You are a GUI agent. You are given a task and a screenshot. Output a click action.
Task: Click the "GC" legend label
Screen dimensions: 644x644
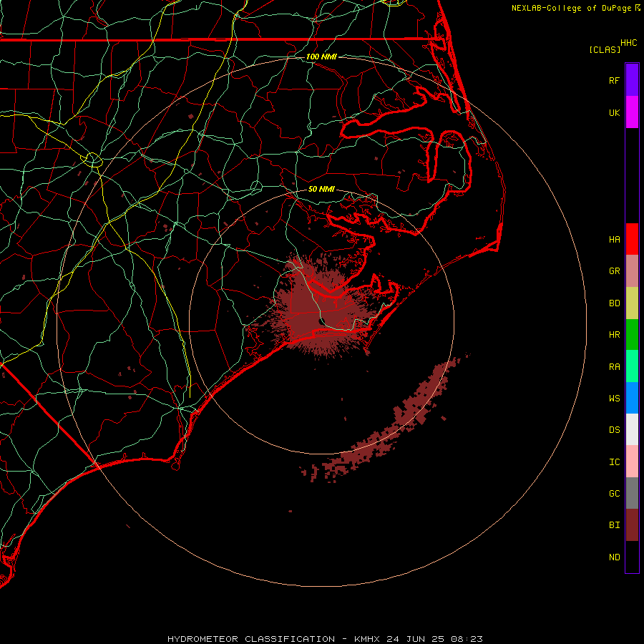614,493
